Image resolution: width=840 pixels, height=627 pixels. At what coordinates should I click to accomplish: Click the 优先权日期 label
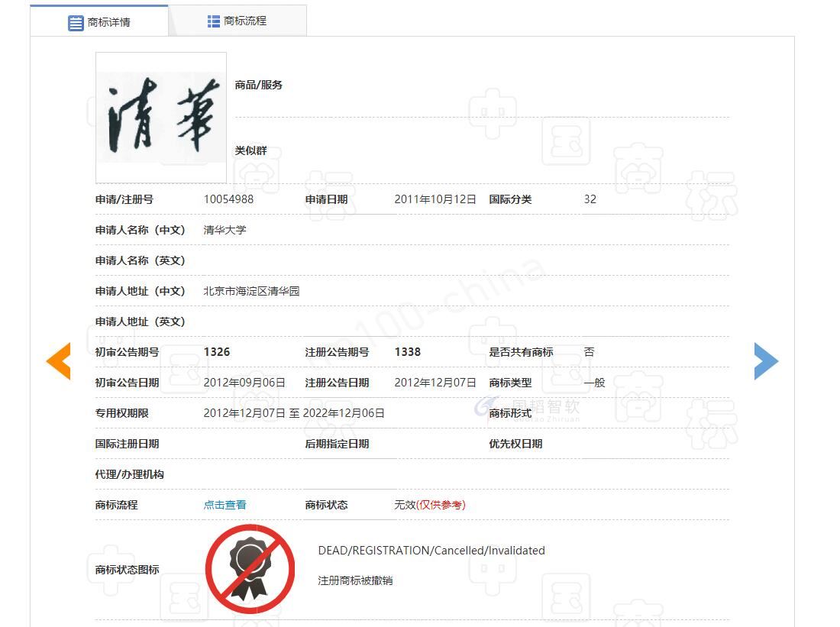pos(515,444)
